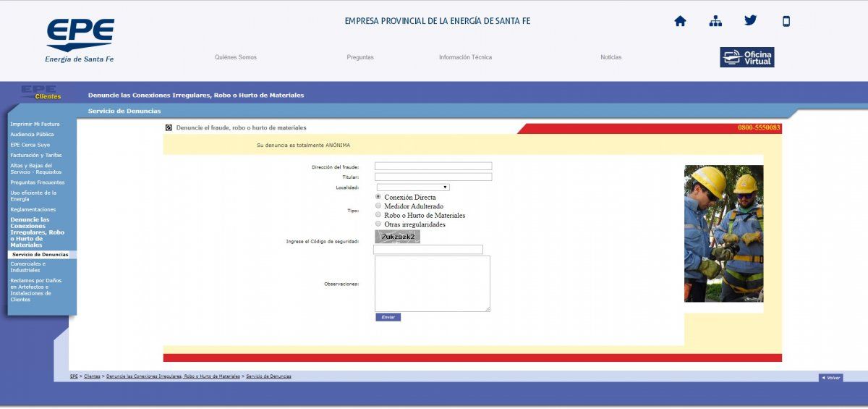Select the Conexión Directa radio option

coord(378,197)
